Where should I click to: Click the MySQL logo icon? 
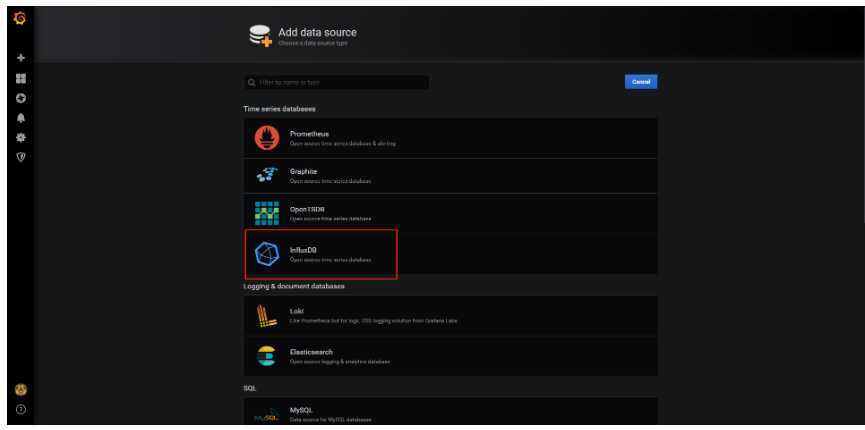pos(267,418)
